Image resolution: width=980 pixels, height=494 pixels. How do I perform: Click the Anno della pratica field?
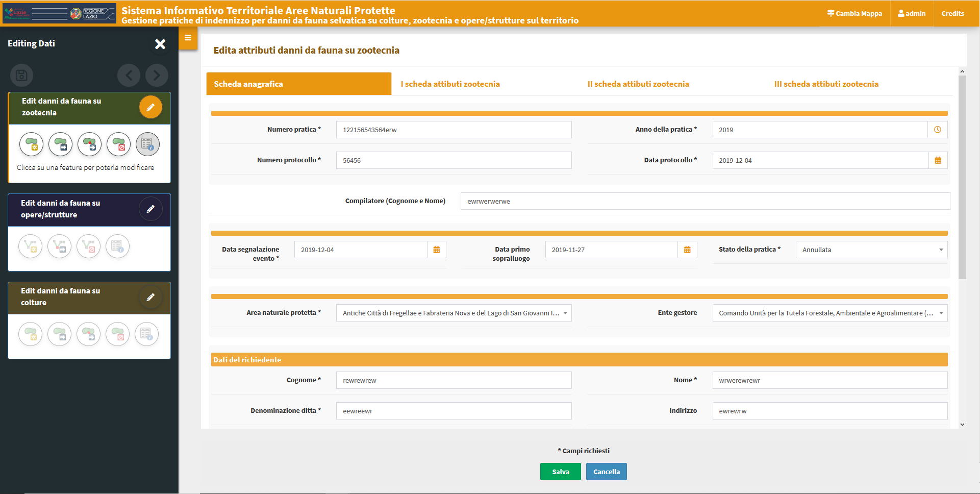point(820,130)
